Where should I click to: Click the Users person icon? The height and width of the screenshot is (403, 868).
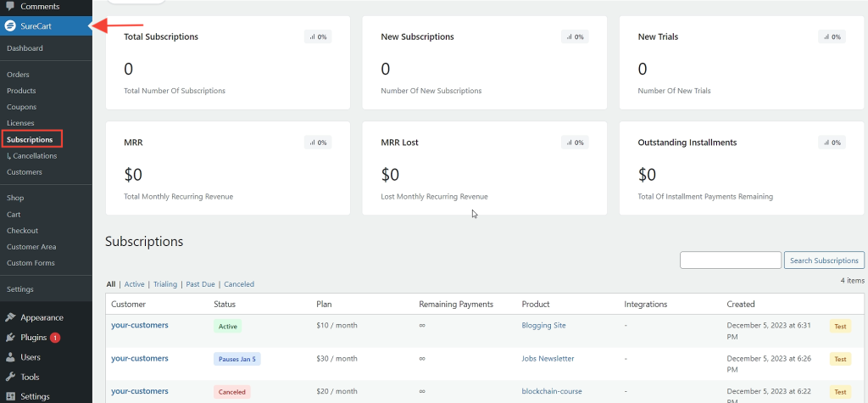10,357
